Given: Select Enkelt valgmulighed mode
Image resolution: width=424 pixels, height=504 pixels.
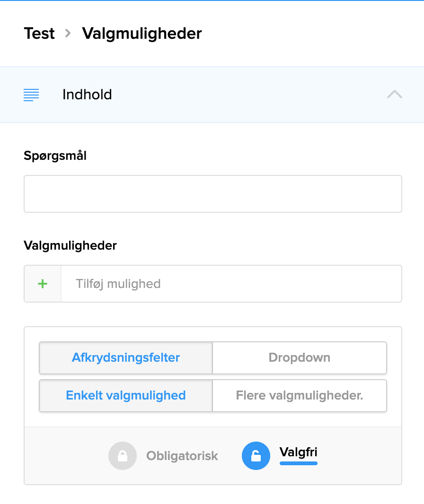Looking at the screenshot, I should tap(125, 396).
